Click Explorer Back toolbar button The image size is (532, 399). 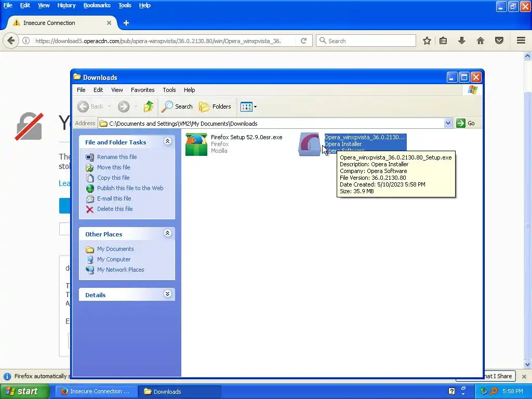coord(90,107)
